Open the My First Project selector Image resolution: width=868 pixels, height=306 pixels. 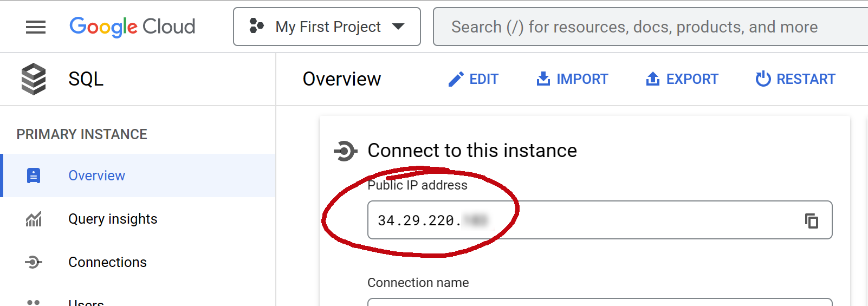click(327, 27)
